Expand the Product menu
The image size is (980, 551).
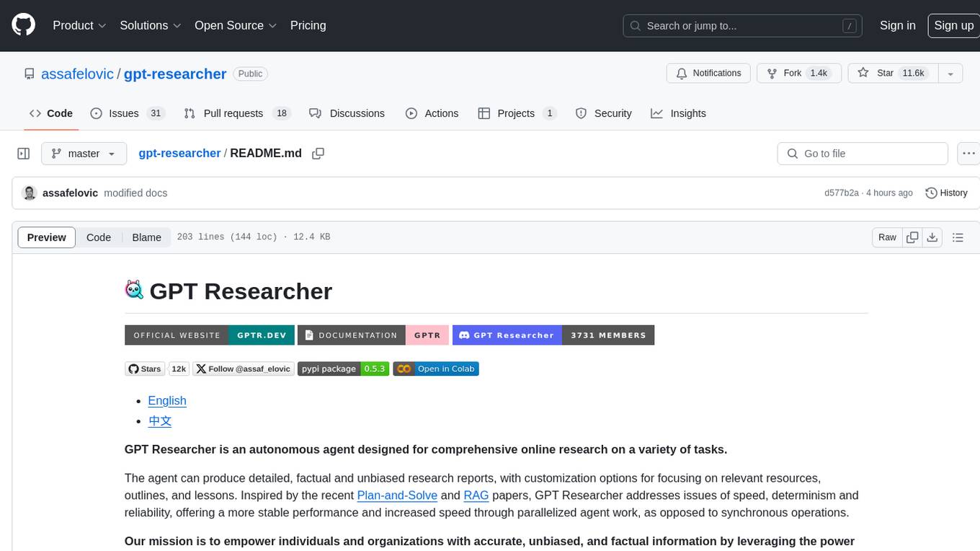coord(79,25)
